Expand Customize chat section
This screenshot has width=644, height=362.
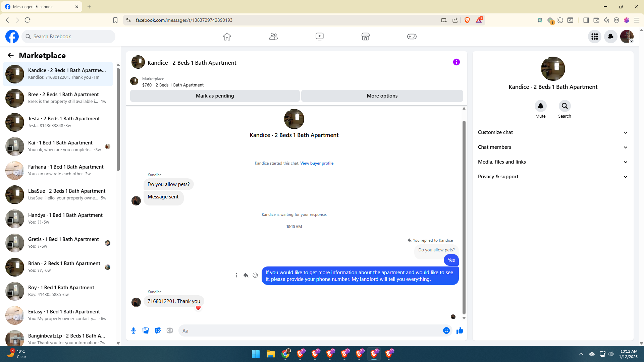(x=552, y=132)
